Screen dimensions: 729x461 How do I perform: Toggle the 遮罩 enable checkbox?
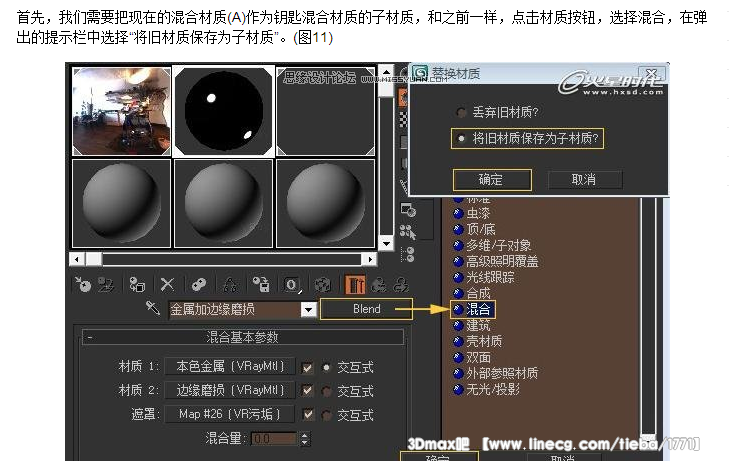point(307,414)
